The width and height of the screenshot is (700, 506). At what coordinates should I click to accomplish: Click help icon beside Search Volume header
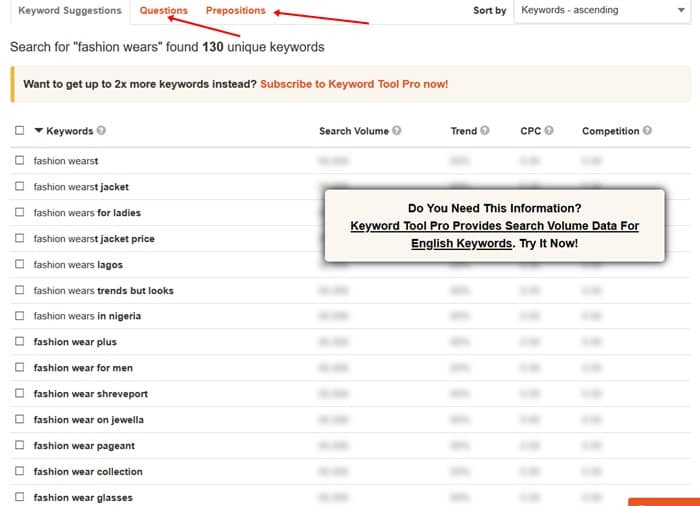click(397, 131)
